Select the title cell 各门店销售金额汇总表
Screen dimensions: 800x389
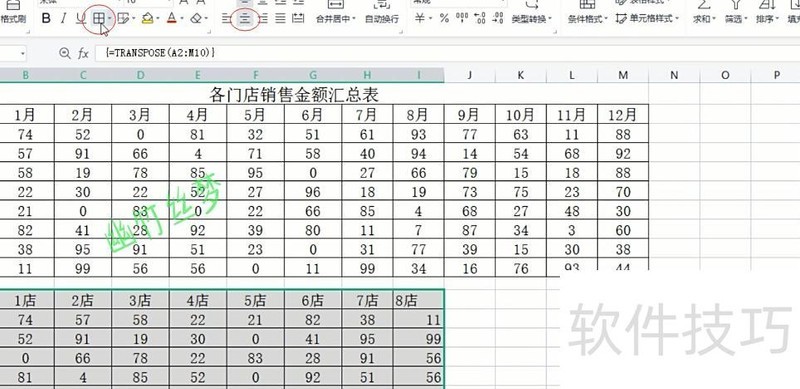294,94
